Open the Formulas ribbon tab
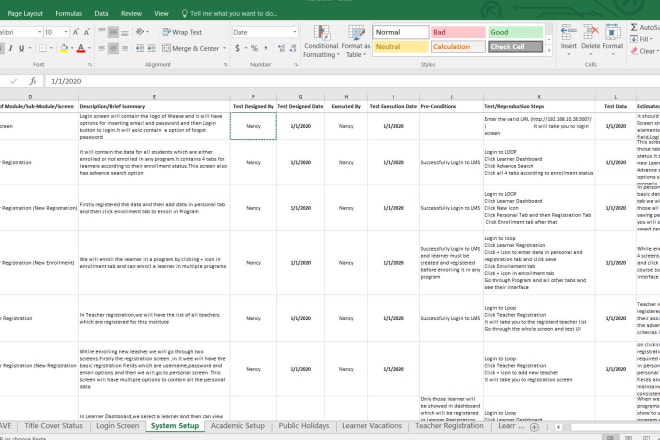The image size is (660, 440). pos(69,13)
